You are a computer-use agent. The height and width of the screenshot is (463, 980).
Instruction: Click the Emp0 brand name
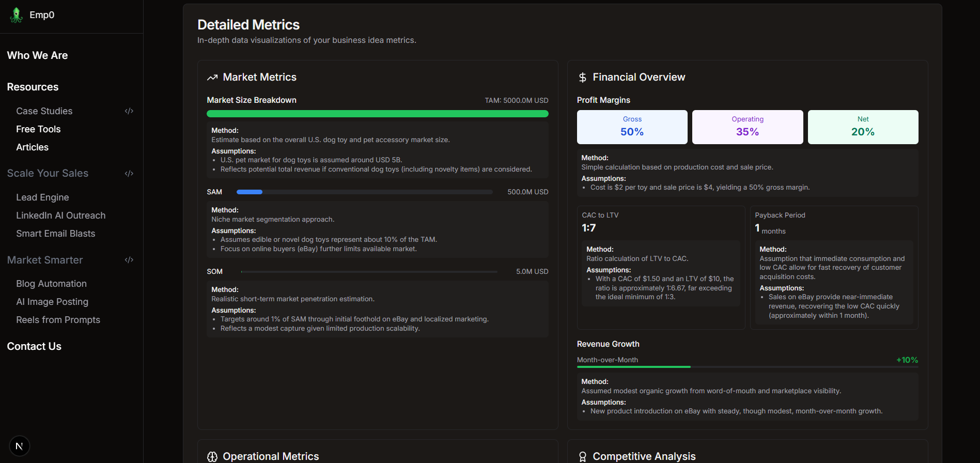[42, 15]
